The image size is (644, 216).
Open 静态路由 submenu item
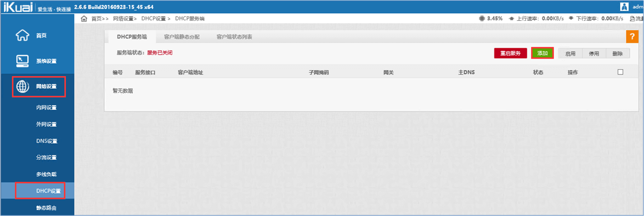click(47, 208)
